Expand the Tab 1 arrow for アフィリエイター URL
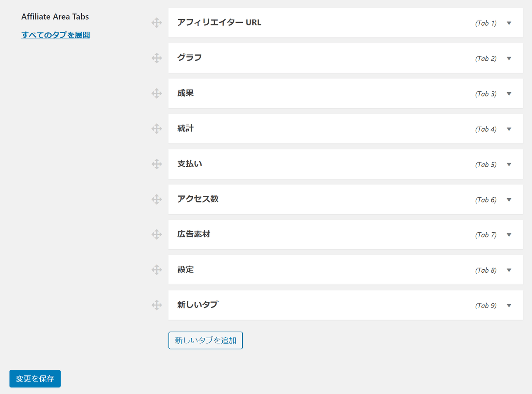 [509, 23]
